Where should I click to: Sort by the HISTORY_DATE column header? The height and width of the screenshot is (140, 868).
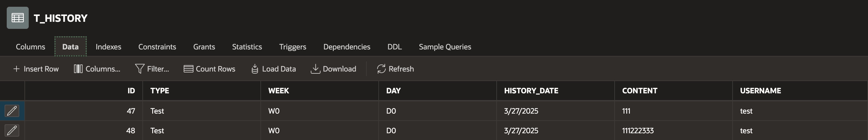pos(531,91)
